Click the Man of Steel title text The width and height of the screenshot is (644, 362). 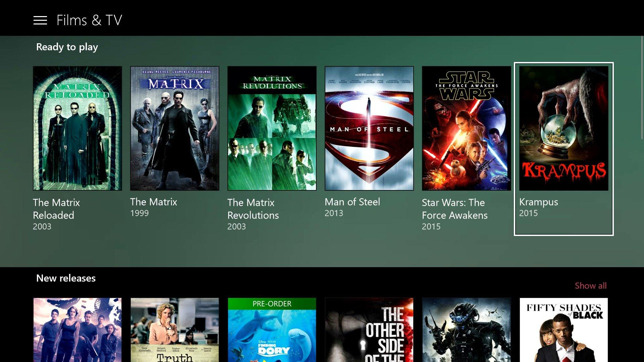pyautogui.click(x=352, y=202)
